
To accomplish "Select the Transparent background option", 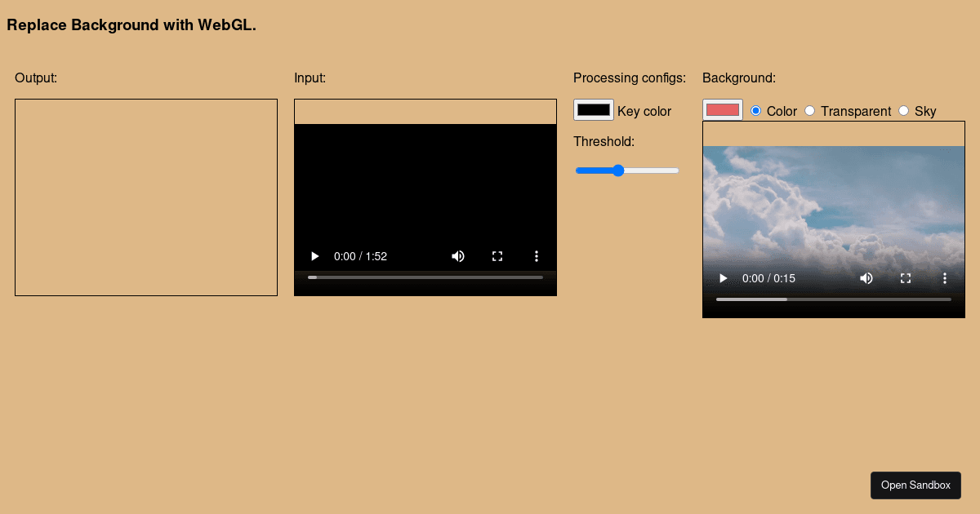I will coord(809,111).
